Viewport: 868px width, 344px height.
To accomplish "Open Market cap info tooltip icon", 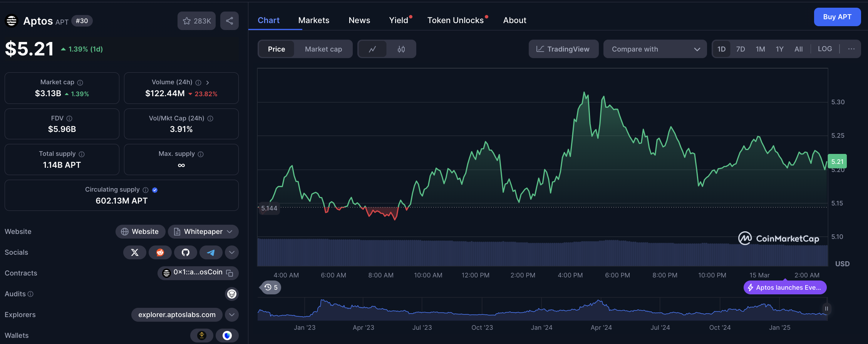I will point(80,82).
